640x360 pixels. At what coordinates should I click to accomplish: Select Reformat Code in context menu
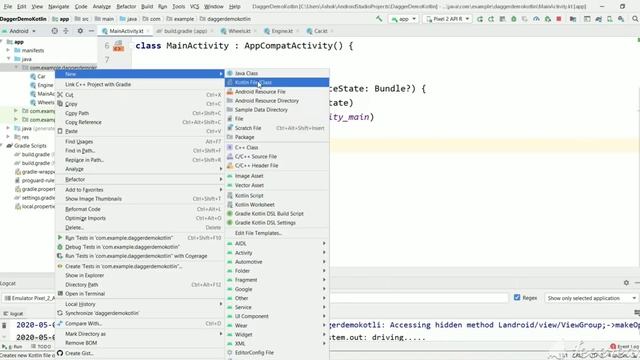click(x=140, y=209)
